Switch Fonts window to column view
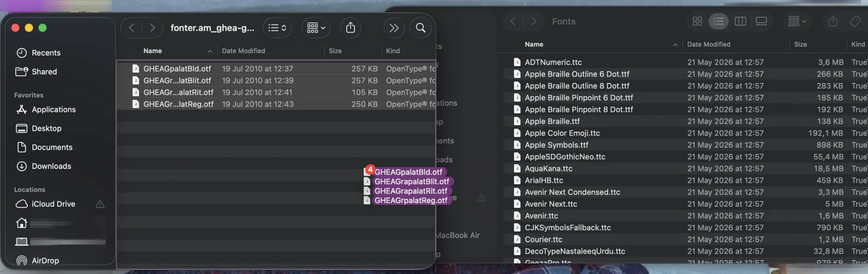The height and width of the screenshot is (274, 868). click(740, 21)
